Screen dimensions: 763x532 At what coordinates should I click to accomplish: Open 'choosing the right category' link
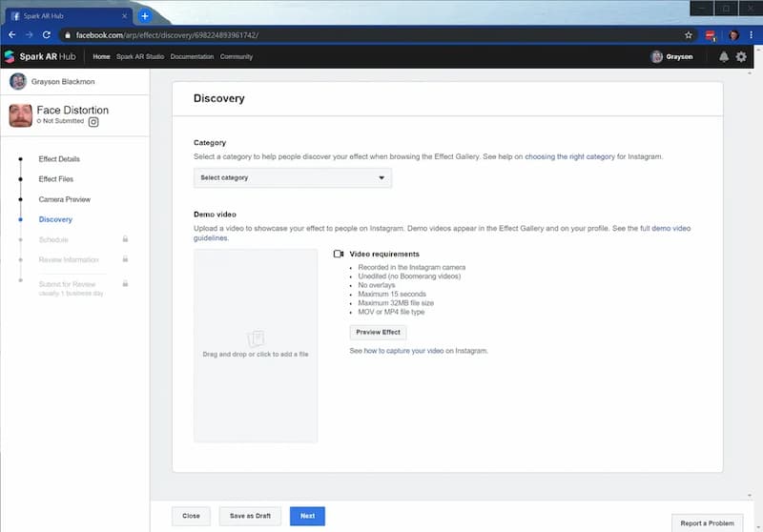click(x=569, y=156)
